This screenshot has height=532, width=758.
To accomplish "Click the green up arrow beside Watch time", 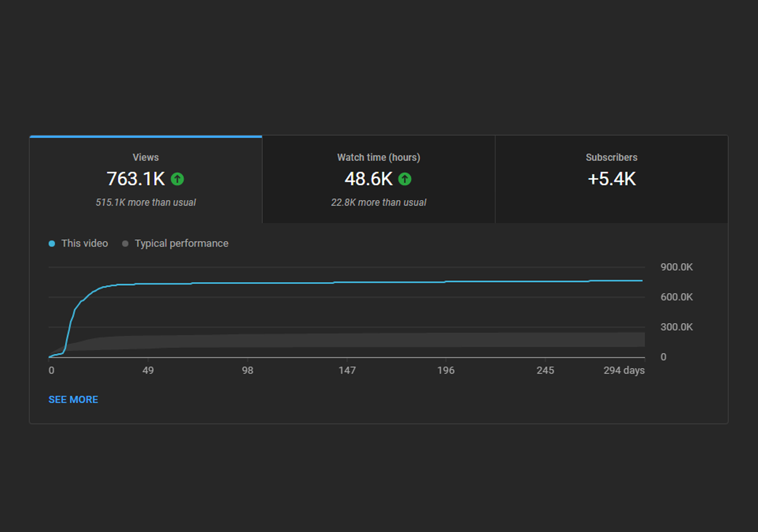I will [x=405, y=179].
